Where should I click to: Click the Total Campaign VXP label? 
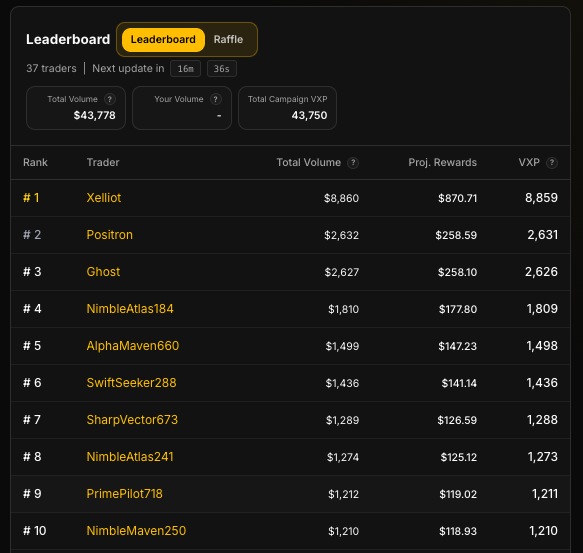287,99
